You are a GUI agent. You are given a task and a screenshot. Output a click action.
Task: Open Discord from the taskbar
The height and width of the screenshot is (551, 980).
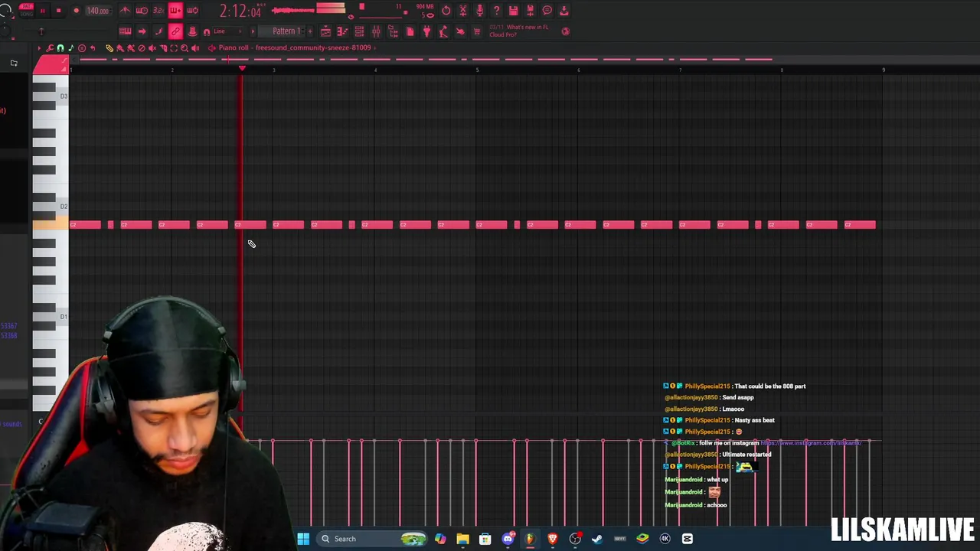click(508, 539)
